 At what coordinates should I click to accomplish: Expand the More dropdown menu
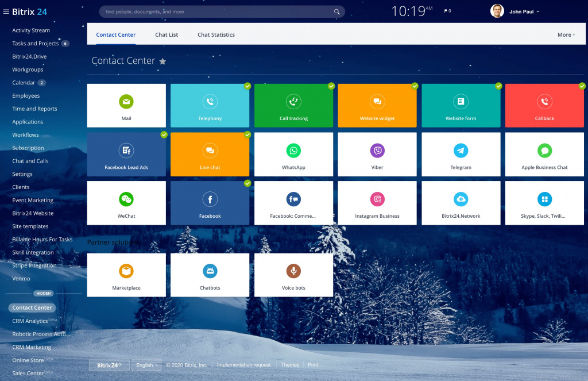pyautogui.click(x=566, y=34)
